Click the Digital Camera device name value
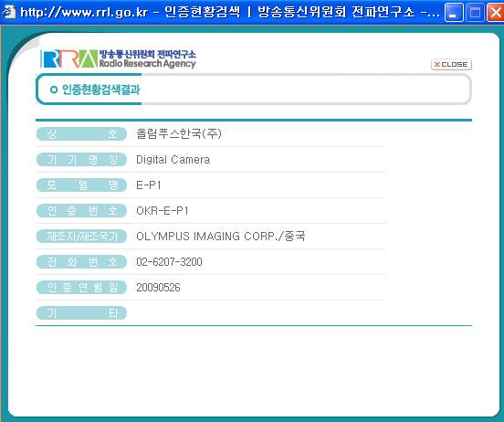Viewport: 504px width, 422px height. tap(173, 160)
